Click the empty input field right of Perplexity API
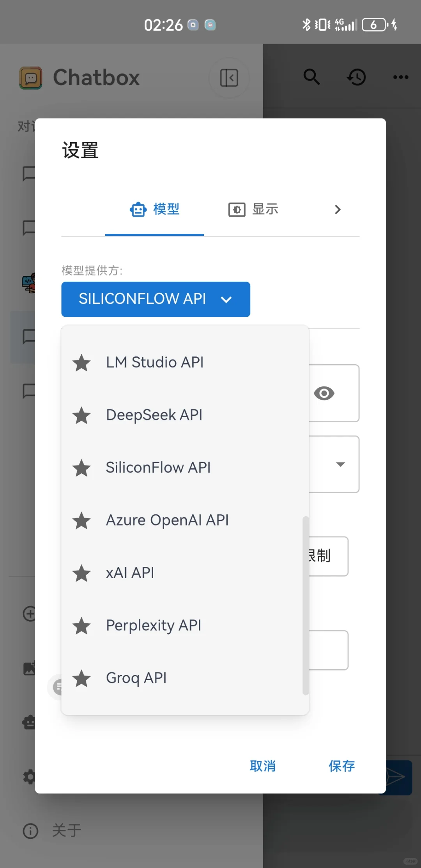The width and height of the screenshot is (421, 868). click(x=328, y=650)
